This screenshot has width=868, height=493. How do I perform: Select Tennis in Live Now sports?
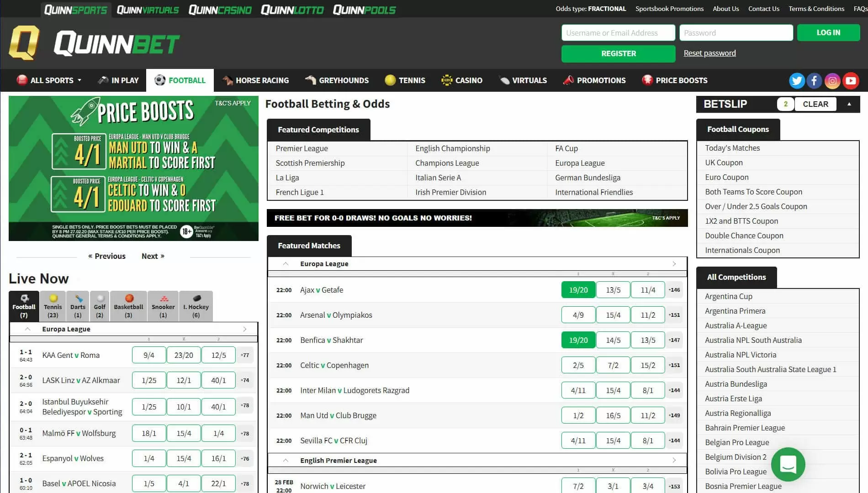pyautogui.click(x=53, y=306)
